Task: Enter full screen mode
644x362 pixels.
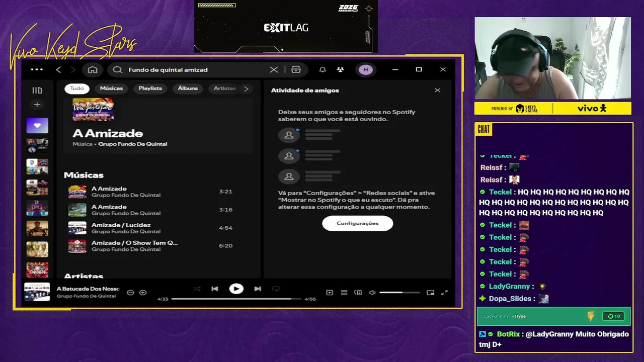Action: 444,293
